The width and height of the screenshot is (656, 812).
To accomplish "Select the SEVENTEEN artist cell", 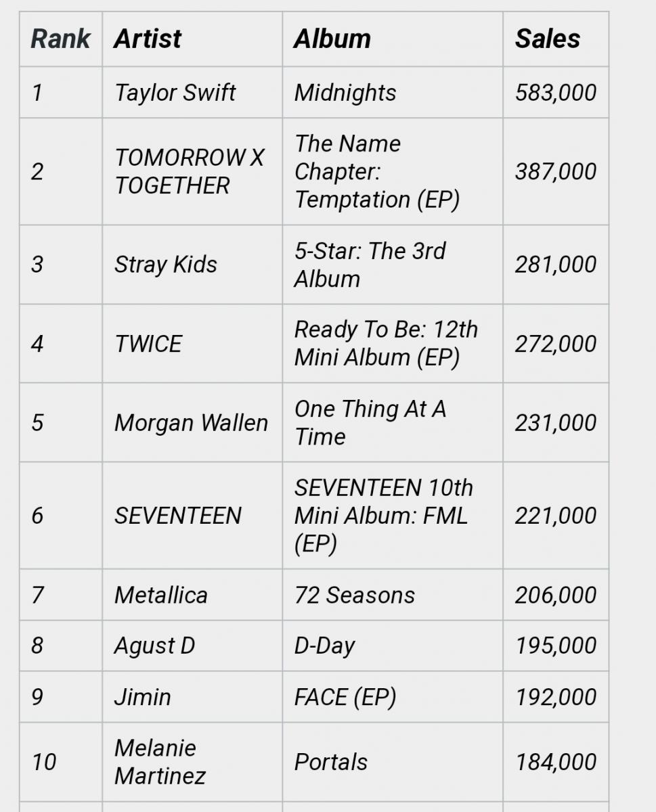I will coord(192,516).
